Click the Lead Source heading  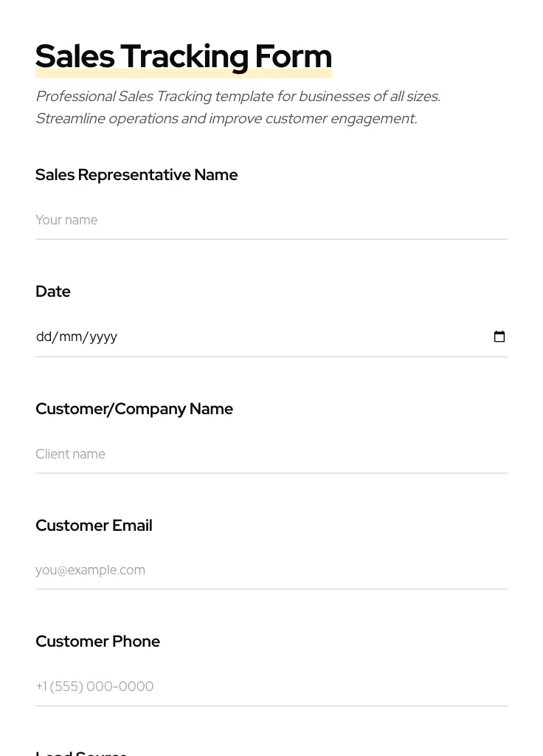[81, 752]
